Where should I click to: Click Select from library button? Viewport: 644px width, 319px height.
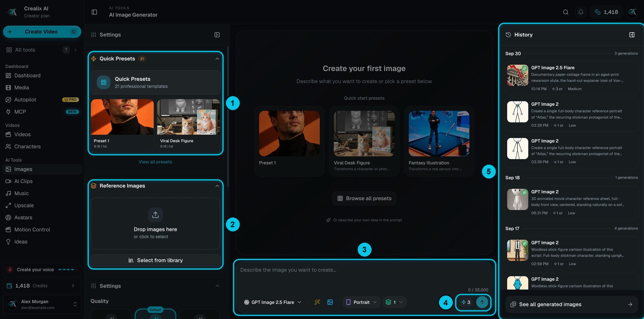click(155, 260)
